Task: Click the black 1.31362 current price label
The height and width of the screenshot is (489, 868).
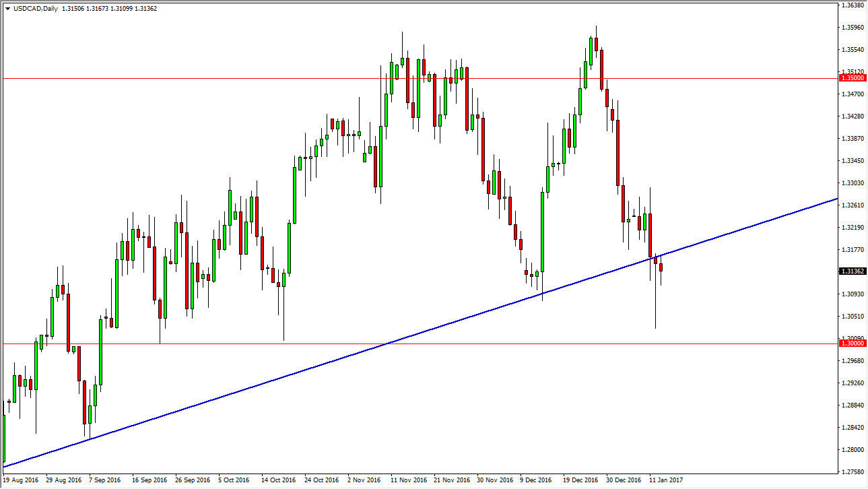Action: 853,271
